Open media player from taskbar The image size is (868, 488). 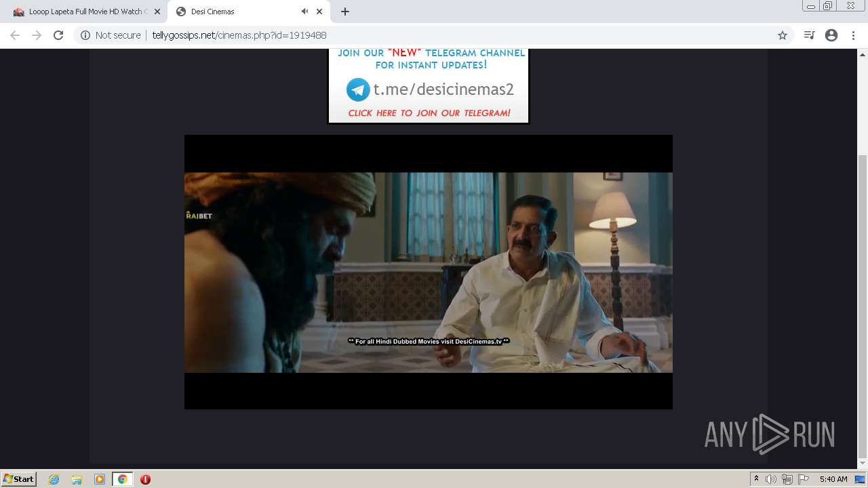click(100, 479)
